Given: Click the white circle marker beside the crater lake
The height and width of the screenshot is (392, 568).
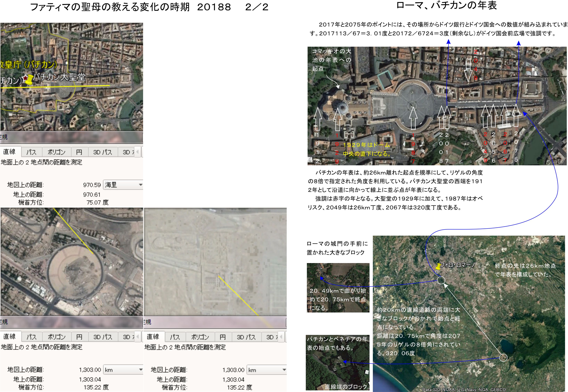Looking at the screenshot, I should tap(503, 358).
